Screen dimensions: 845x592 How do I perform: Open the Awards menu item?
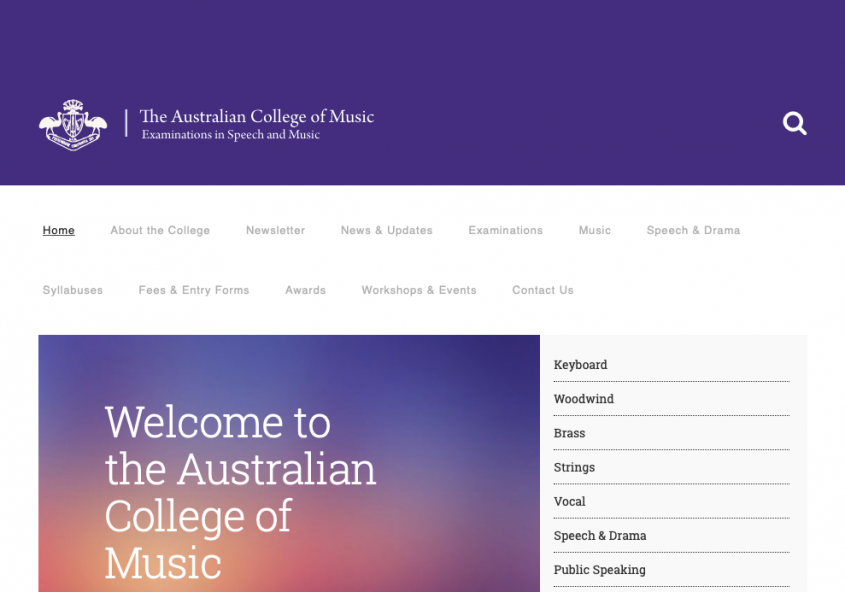click(305, 290)
